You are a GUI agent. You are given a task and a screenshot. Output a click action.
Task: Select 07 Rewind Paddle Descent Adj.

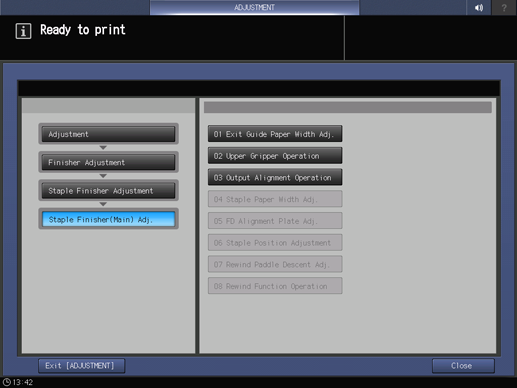275,264
